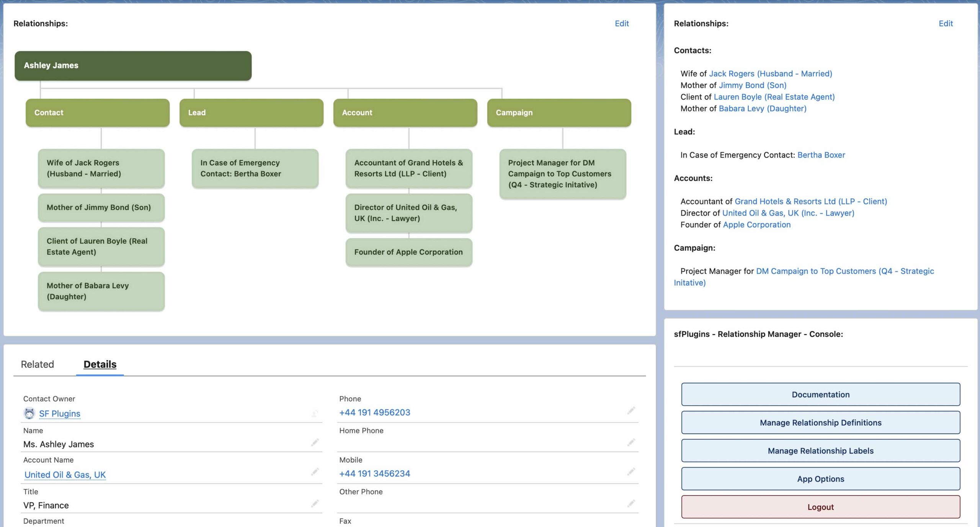The image size is (980, 527).
Task: Click Edit link in the relationship tree panel
Action: [622, 23]
